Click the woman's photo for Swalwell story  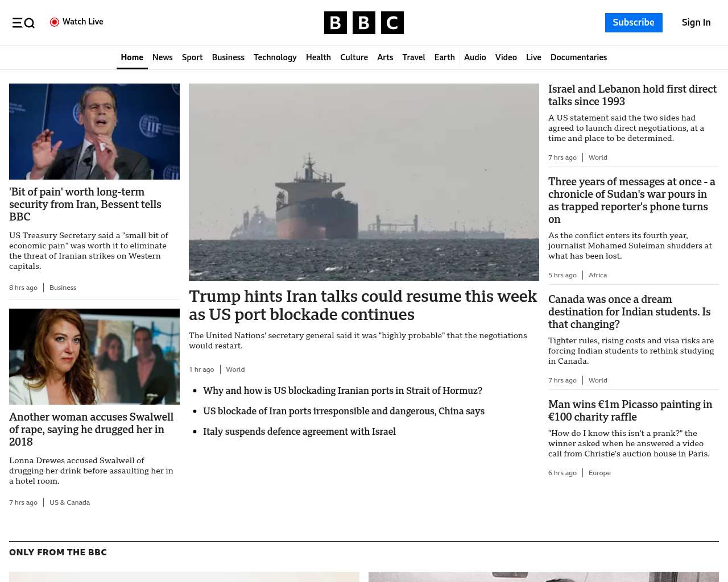(94, 356)
